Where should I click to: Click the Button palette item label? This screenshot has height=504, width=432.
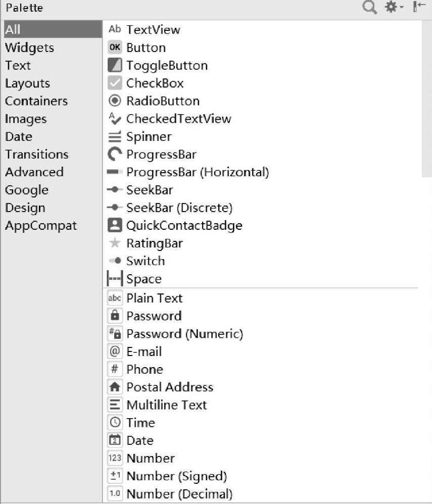coord(146,48)
